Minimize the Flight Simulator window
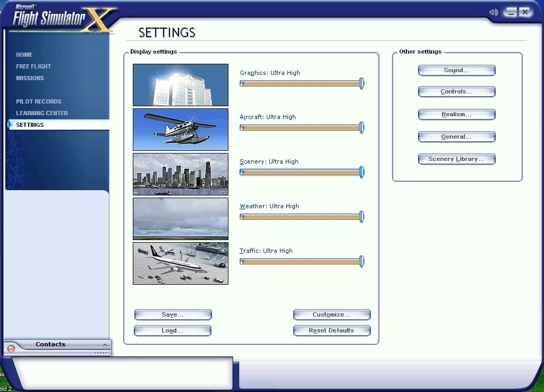The image size is (544, 392). pos(510,12)
